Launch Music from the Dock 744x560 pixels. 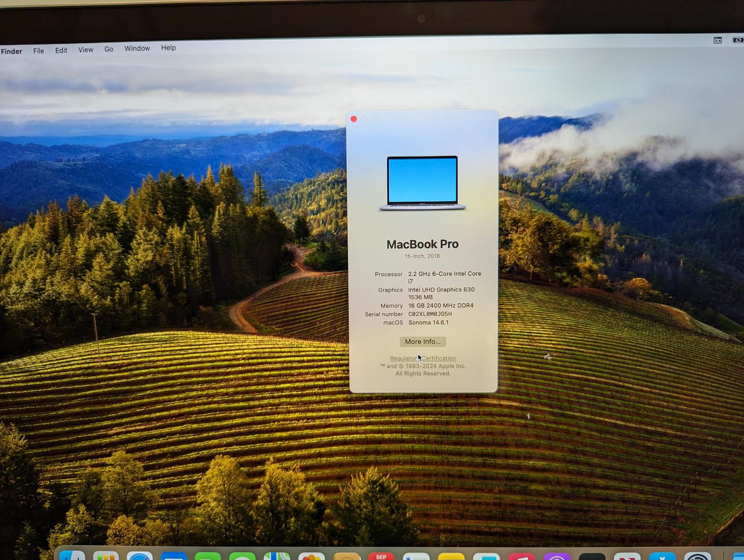coord(521,556)
